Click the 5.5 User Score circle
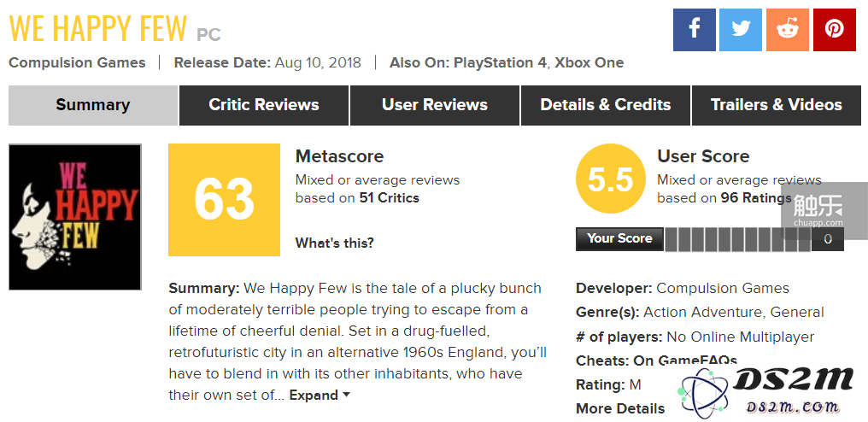 (611, 179)
